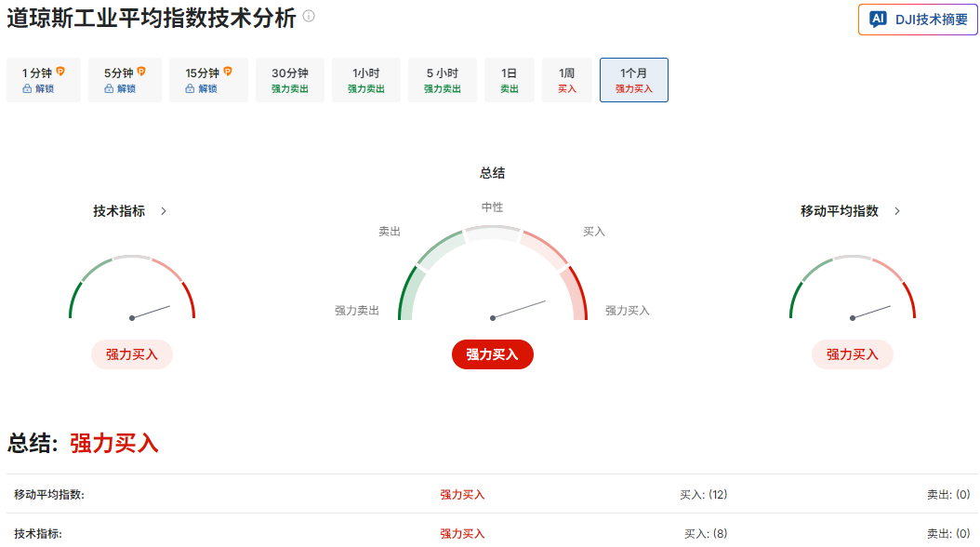
Task: Expand the 移动平均指数 section via its chevron
Action: (x=896, y=211)
